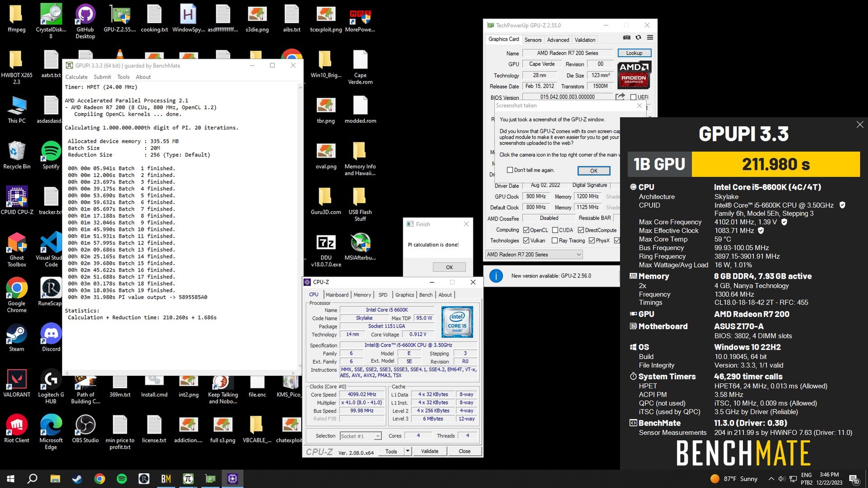Switch to the CPU-Z Memory tab
The width and height of the screenshot is (868, 488).
click(x=362, y=295)
